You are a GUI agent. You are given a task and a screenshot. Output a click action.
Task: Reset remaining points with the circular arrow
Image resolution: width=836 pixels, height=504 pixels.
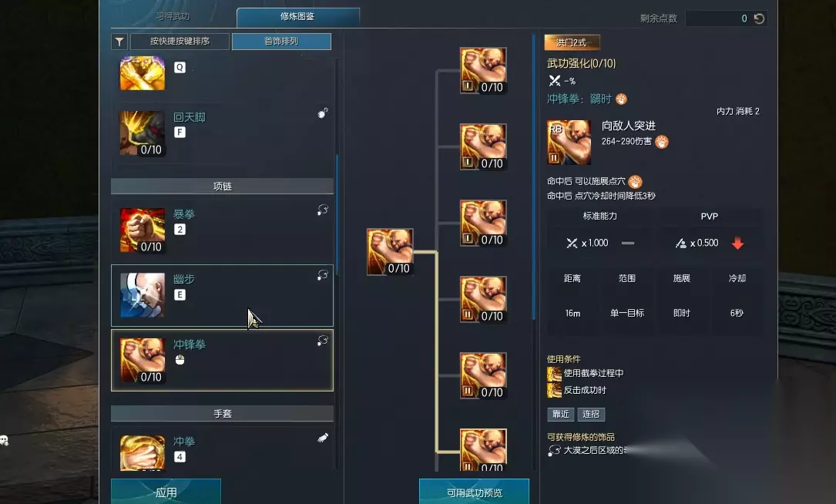[759, 18]
